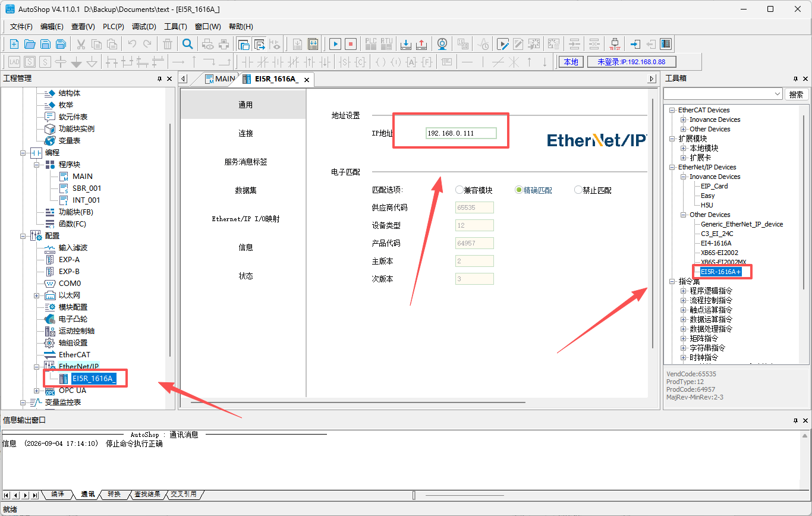
Task: Click the magnifier Find icon
Action: [x=187, y=44]
